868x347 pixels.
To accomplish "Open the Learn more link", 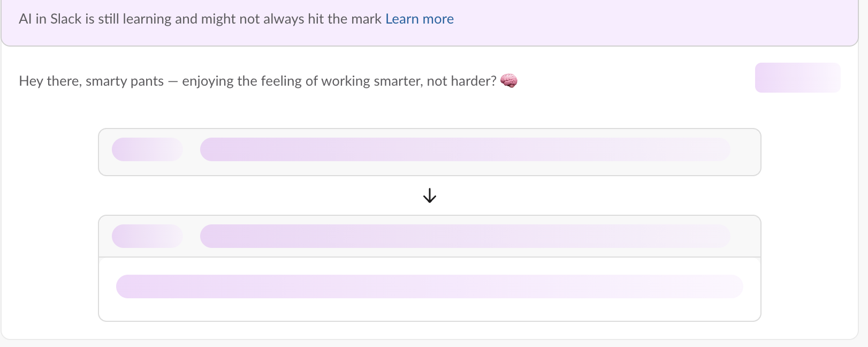I will [x=420, y=19].
